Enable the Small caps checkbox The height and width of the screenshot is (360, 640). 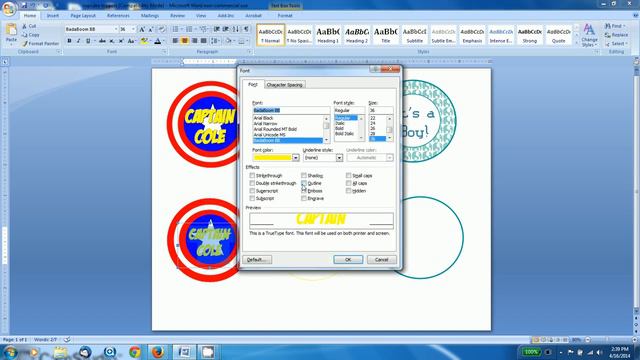pos(348,176)
